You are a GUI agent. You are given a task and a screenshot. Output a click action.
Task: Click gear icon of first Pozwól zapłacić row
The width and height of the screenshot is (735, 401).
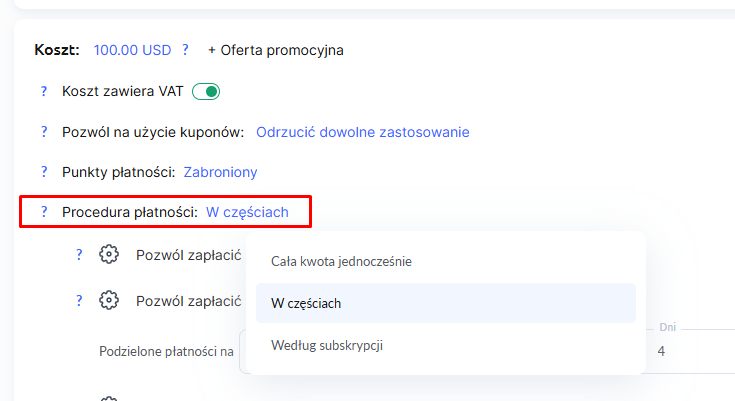(x=109, y=254)
